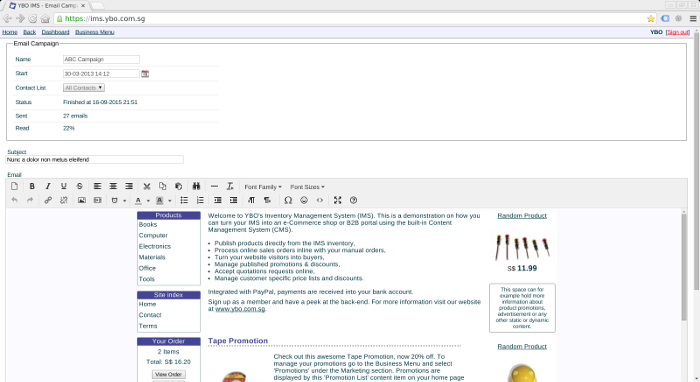Image resolution: width=700 pixels, height=382 pixels.
Task: Toggle underline formatting
Action: click(63, 186)
